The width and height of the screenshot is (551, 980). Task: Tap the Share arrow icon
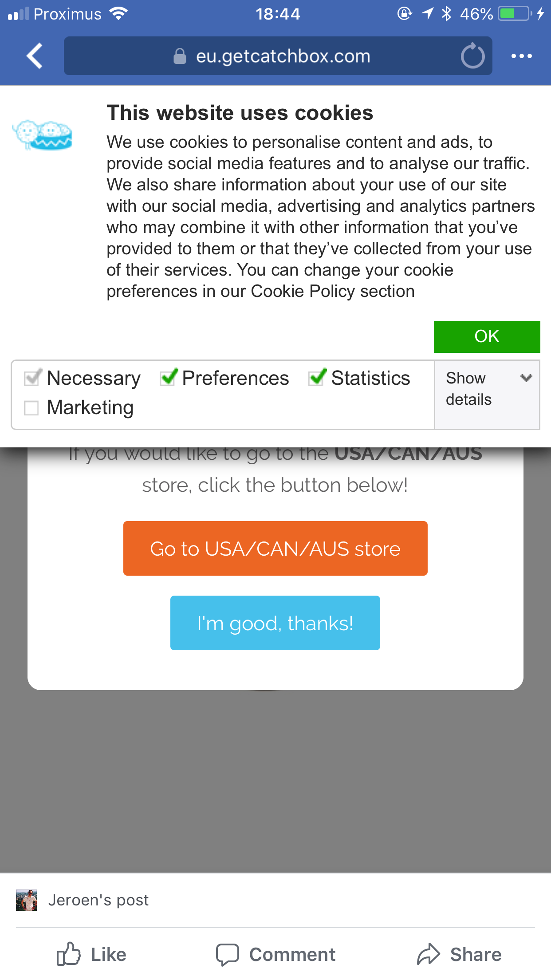click(x=428, y=954)
